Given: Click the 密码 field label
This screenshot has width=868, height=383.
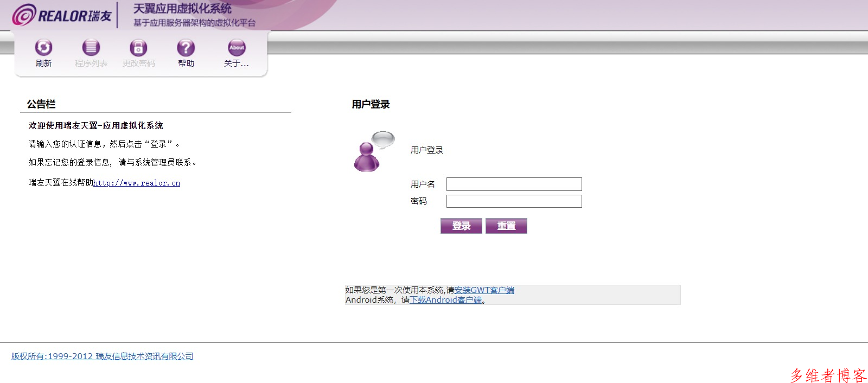Looking at the screenshot, I should 419,201.
